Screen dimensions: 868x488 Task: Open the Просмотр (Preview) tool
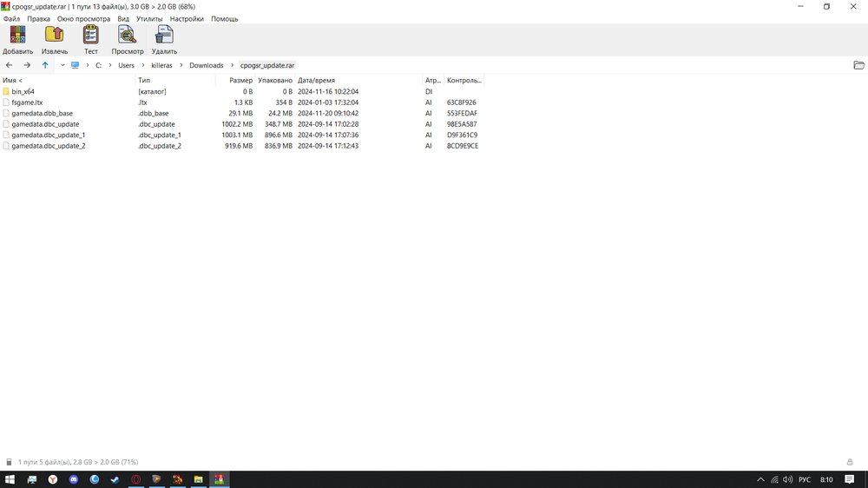pos(128,35)
